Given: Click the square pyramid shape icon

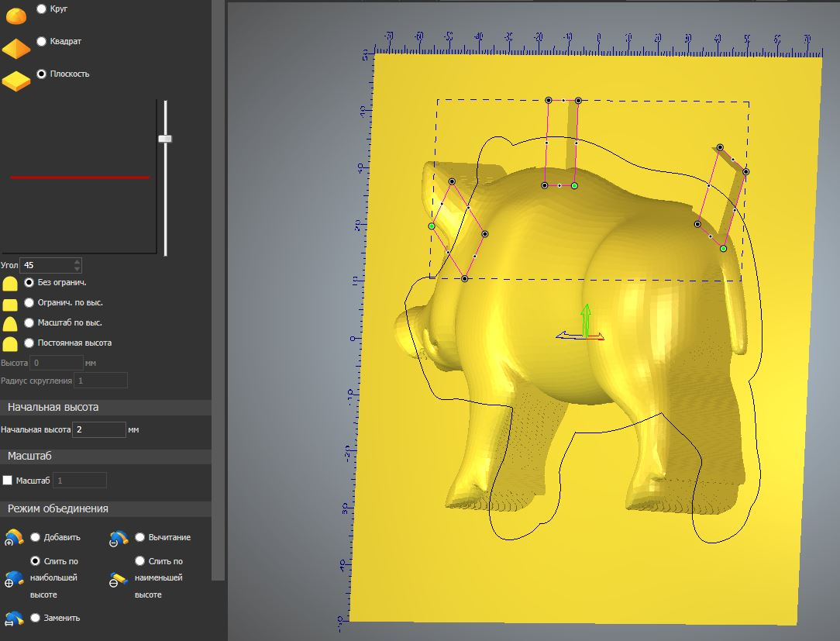Looking at the screenshot, I should [x=15, y=49].
